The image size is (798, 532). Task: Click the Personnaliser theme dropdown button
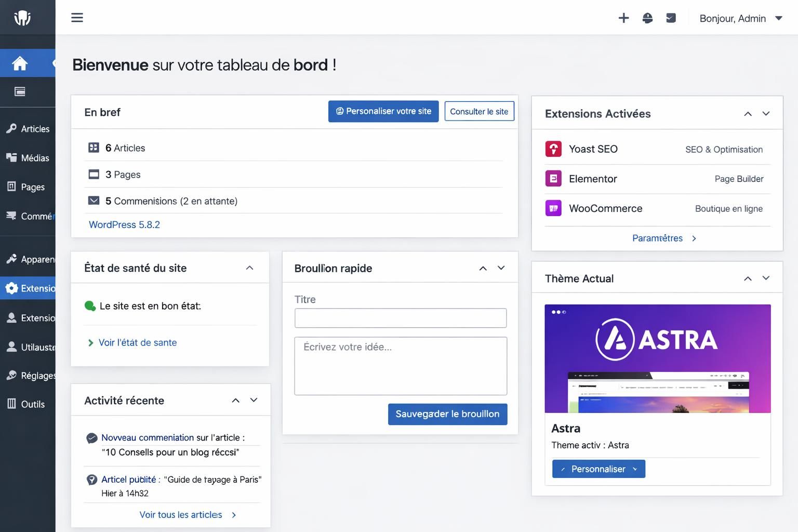pos(598,469)
